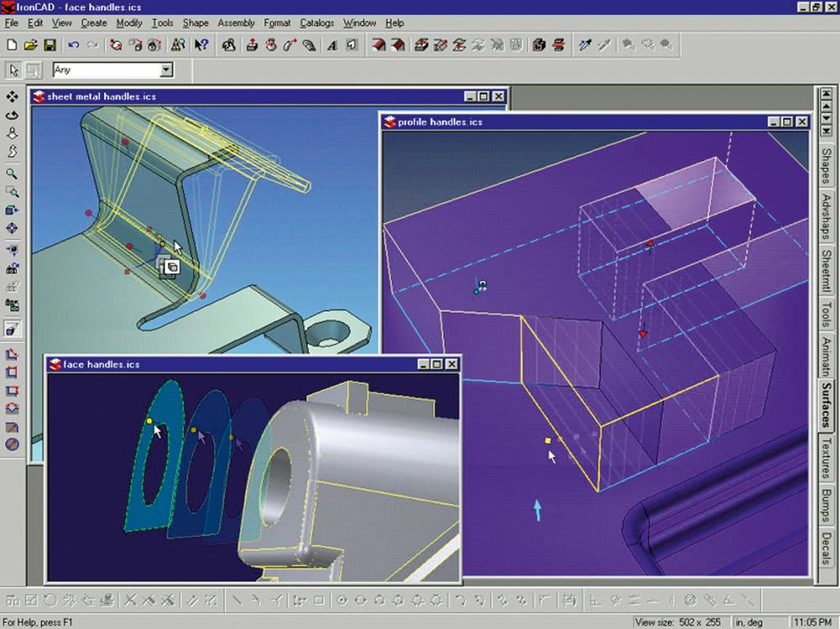This screenshot has width=840, height=629.
Task: Click the text A tool icon
Action: [332, 45]
